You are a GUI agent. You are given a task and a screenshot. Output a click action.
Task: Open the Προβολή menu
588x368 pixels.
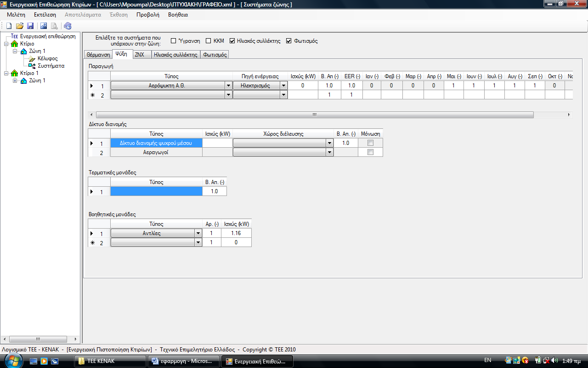[148, 15]
